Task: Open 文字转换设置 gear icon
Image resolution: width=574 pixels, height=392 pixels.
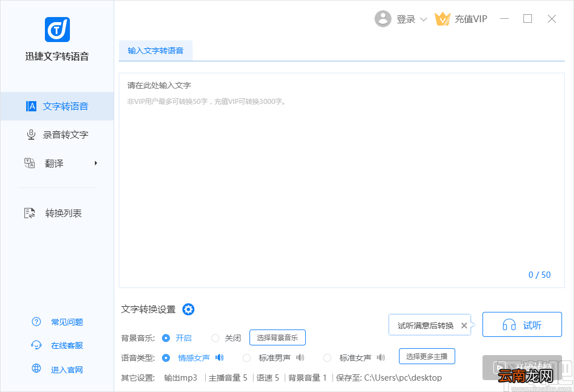Action: [188, 309]
